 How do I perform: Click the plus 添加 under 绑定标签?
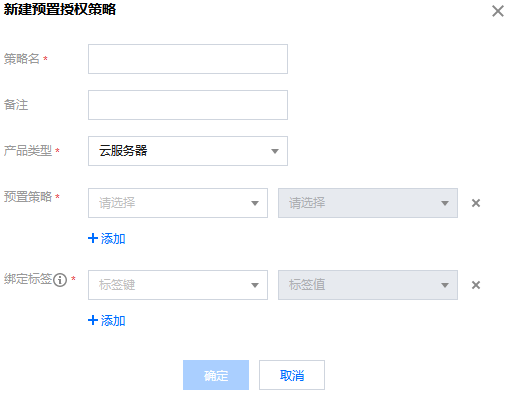click(x=107, y=320)
